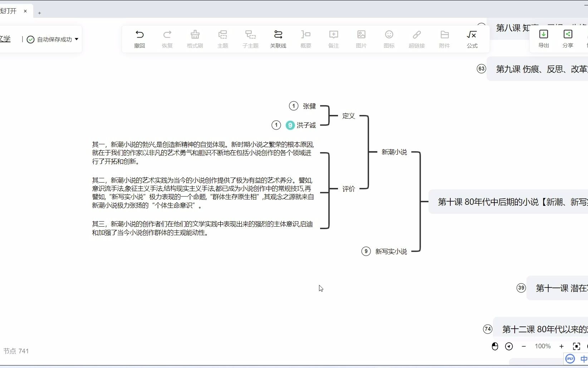
Task: Expand the collapsed children of 张健
Action: click(x=294, y=106)
